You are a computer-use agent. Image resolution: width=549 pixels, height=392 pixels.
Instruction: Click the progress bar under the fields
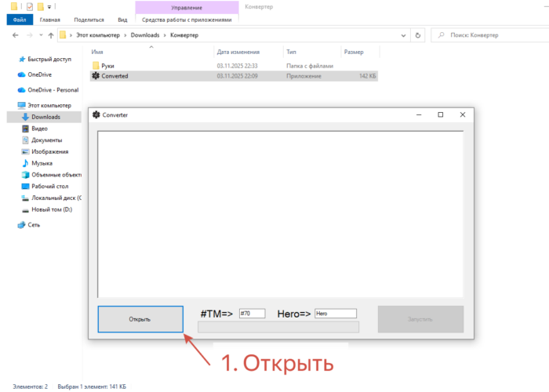coord(278,327)
